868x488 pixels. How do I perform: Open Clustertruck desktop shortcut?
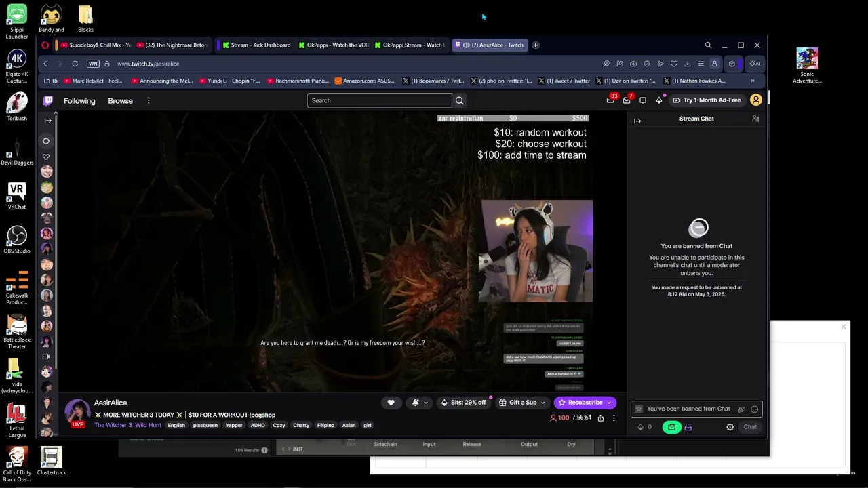[52, 462]
